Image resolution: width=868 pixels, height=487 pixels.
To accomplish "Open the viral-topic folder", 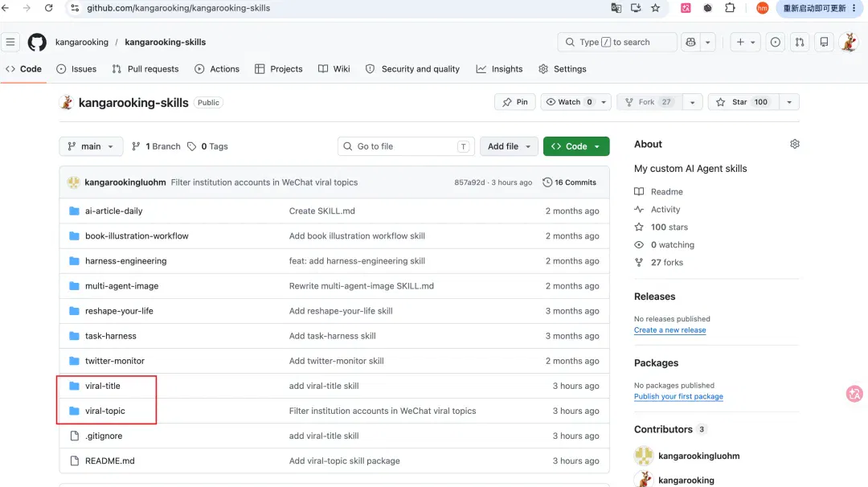I will (105, 411).
